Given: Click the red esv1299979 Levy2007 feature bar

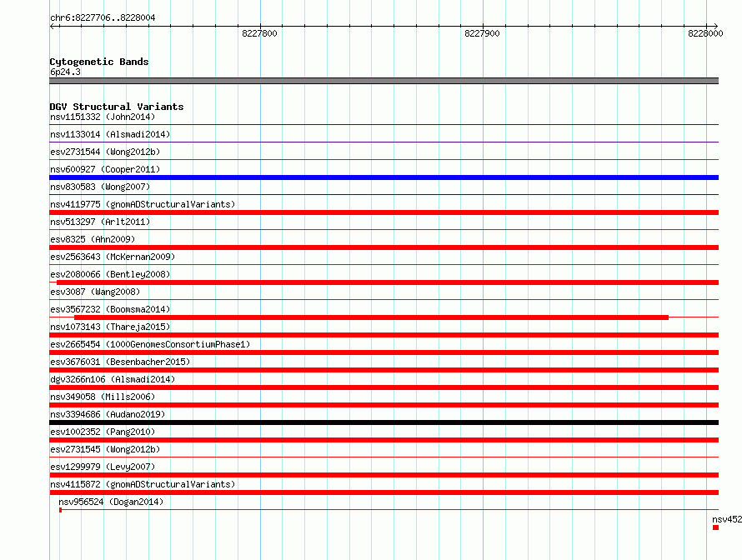Looking at the screenshot, I should [x=384, y=475].
